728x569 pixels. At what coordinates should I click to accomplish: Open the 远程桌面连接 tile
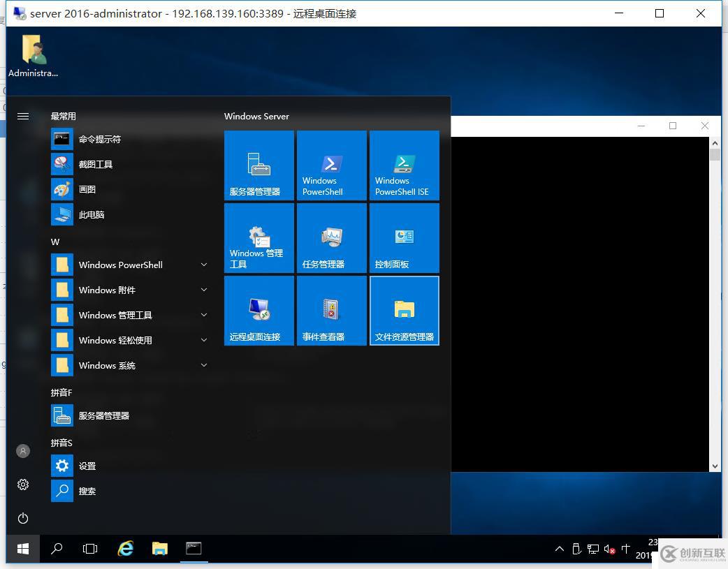tap(259, 311)
